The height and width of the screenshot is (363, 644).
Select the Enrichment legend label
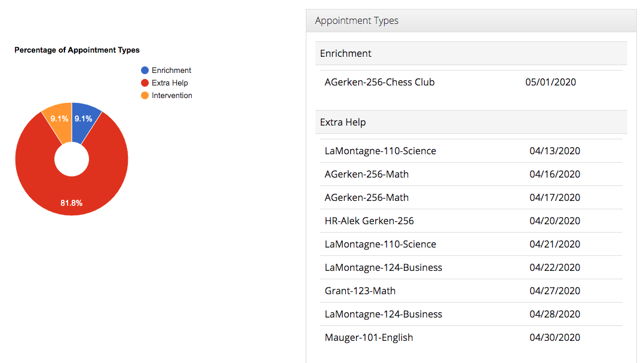pos(171,71)
